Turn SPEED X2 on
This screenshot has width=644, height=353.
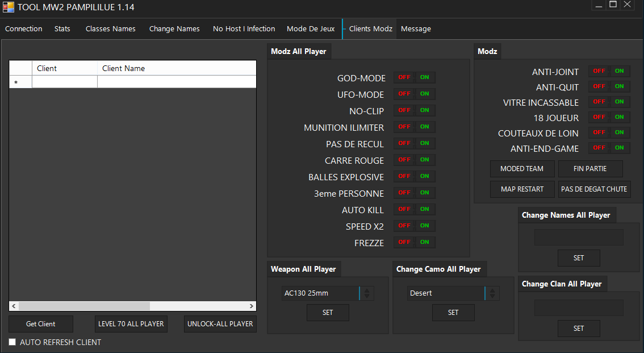tap(425, 225)
